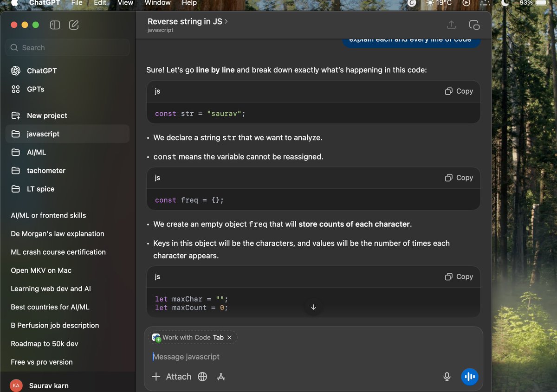Image resolution: width=557 pixels, height=392 pixels.
Task: Open chat 'De Morgan's law explanation'
Action: coord(58,234)
